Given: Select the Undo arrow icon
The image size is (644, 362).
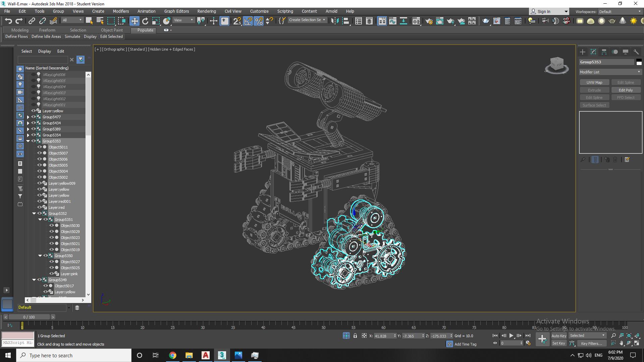Looking at the screenshot, I should pyautogui.click(x=8, y=21).
